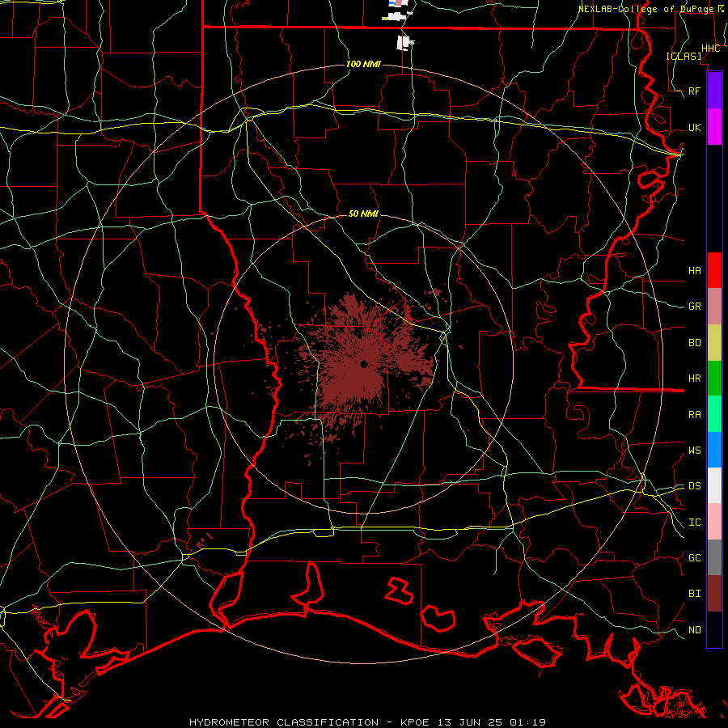The height and width of the screenshot is (728, 728).
Task: Click the RA legend label
Action: click(695, 415)
